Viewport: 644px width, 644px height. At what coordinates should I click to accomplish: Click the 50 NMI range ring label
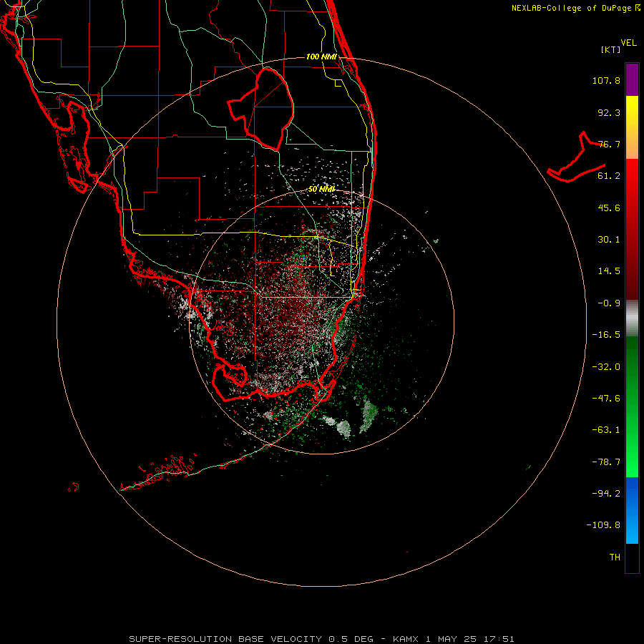(x=321, y=189)
